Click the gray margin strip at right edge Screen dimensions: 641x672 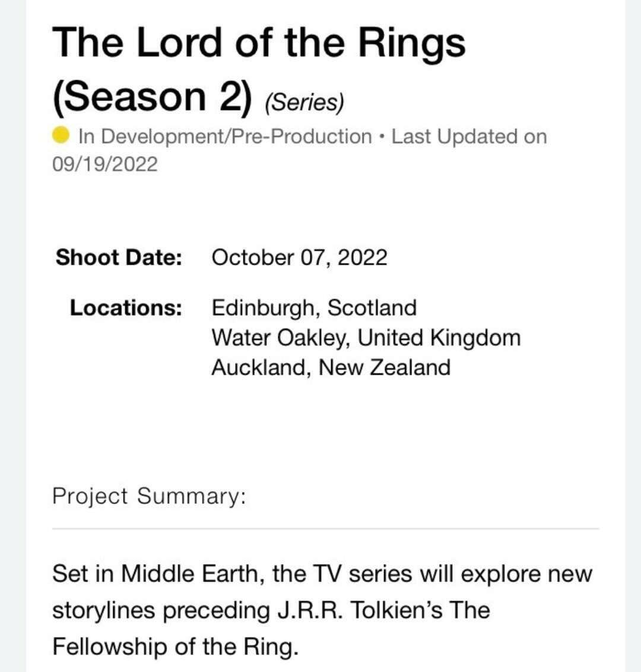(633, 336)
